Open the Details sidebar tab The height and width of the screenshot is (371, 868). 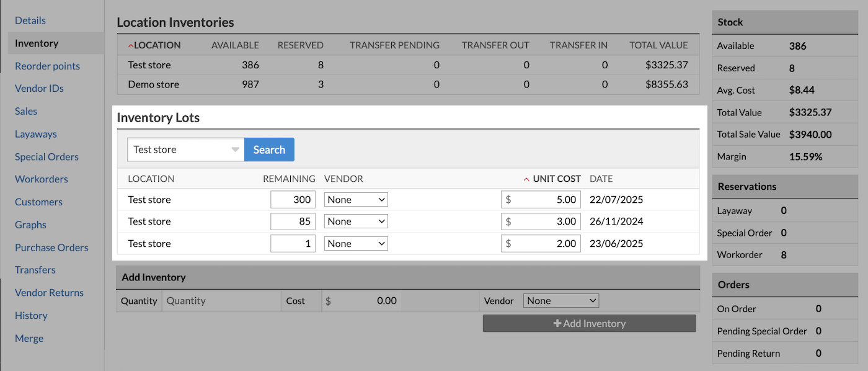[x=30, y=20]
